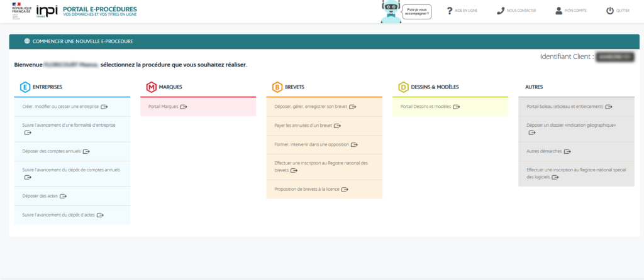The width and height of the screenshot is (644, 280).
Task: Open Aide en ligne question mark icon
Action: pyautogui.click(x=450, y=11)
